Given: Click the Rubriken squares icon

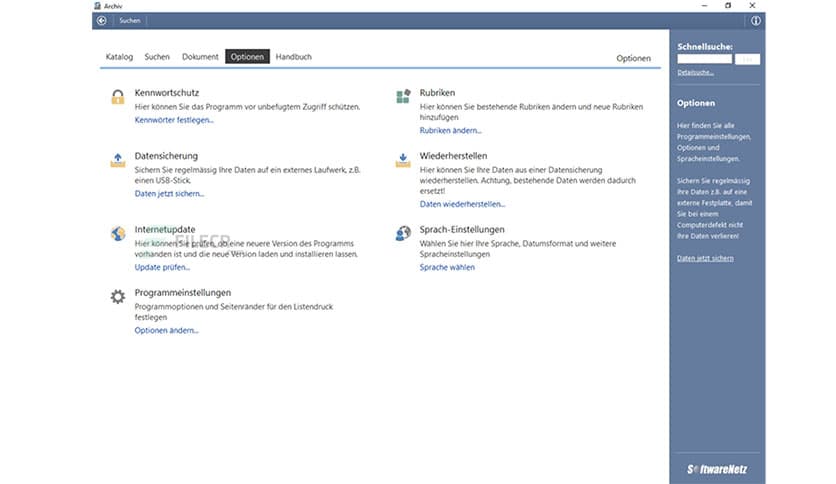Looking at the screenshot, I should [403, 96].
